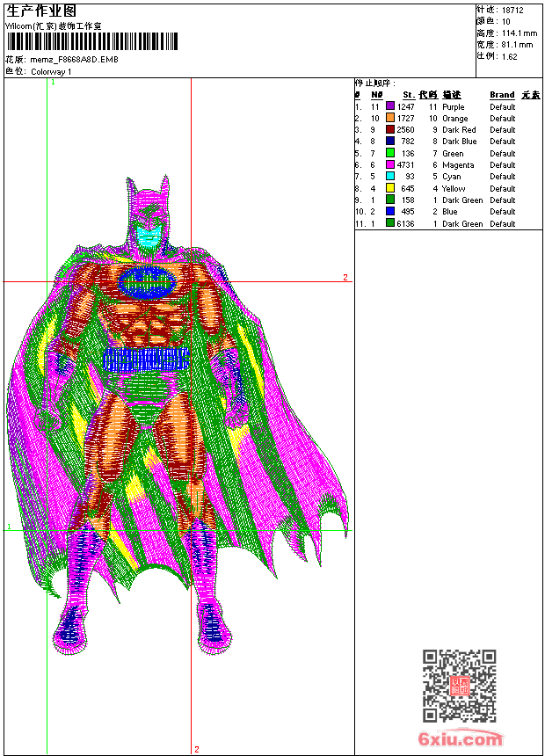545x756 pixels.
Task: Click the stitch count '136' in the Green row
Action: 408,153
